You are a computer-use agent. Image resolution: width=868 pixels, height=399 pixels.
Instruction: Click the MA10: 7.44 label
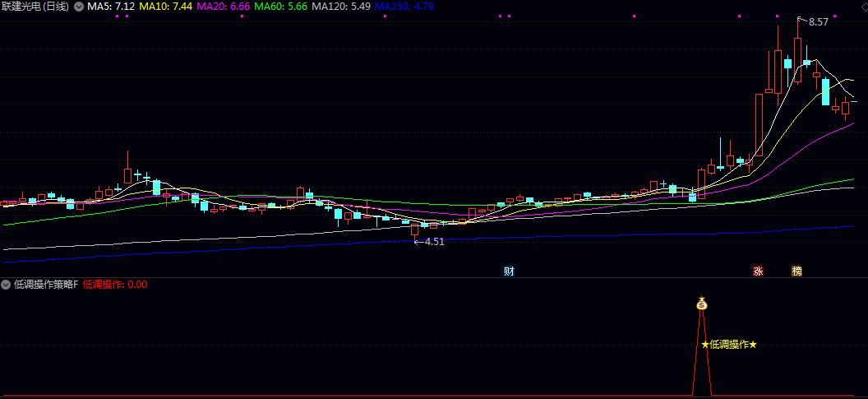(x=165, y=7)
